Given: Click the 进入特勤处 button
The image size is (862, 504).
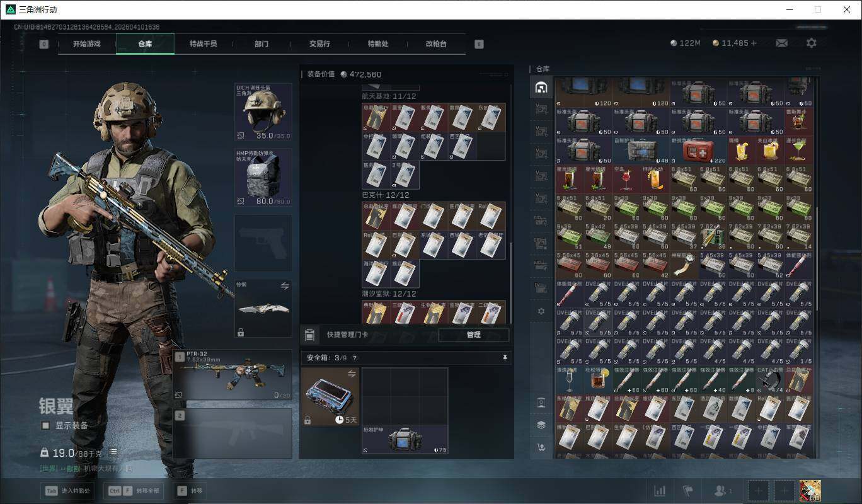Looking at the screenshot, I should 68,491.
